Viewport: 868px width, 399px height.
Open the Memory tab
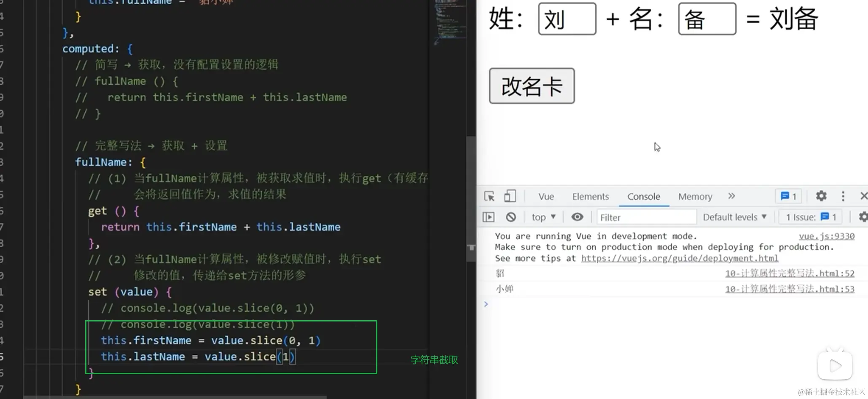point(695,197)
